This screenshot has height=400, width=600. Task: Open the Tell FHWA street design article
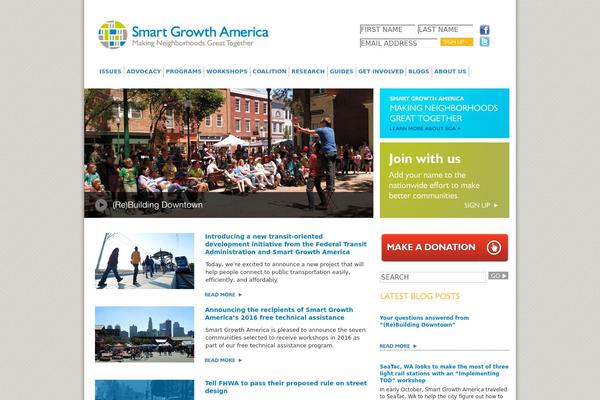(285, 387)
